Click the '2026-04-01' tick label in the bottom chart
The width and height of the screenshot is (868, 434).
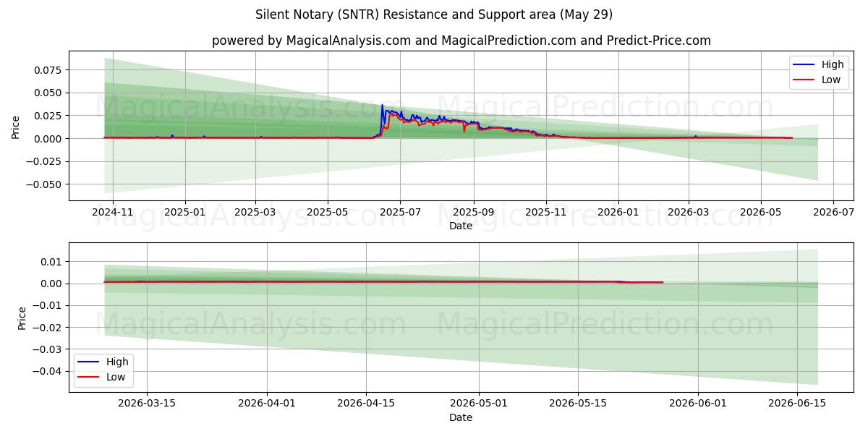coord(267,404)
